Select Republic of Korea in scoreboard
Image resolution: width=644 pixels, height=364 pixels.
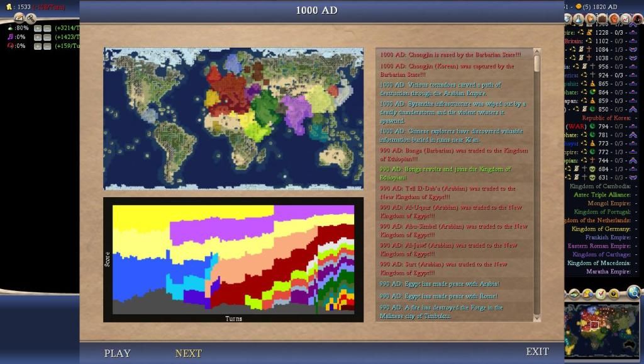point(606,118)
